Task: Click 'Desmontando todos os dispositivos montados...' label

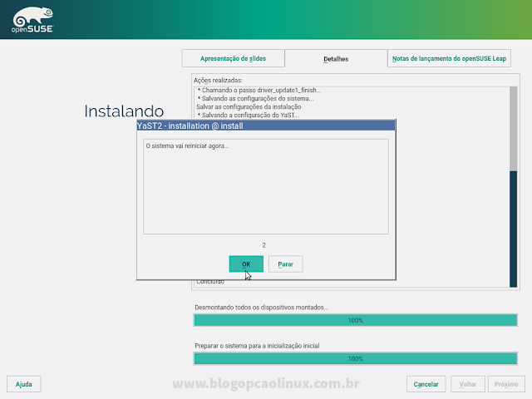Action: tap(262, 308)
